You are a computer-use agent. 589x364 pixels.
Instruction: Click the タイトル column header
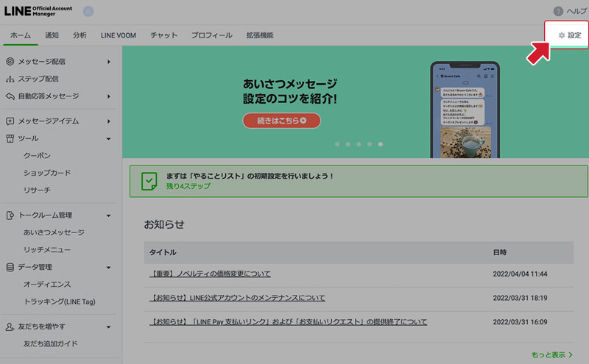pyautogui.click(x=163, y=252)
